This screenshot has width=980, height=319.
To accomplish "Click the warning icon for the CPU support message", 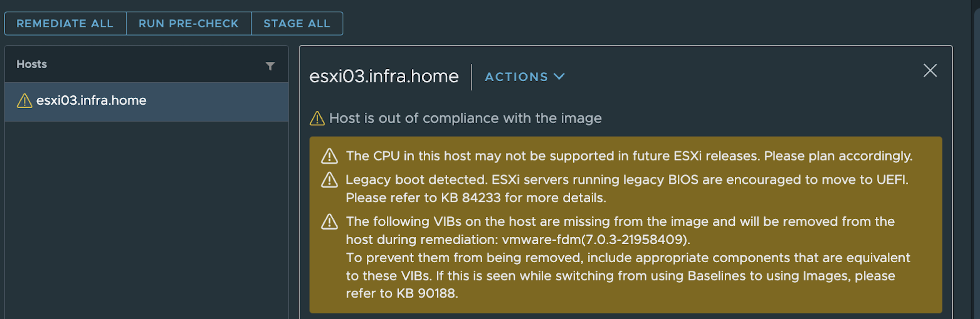I will coord(329,156).
